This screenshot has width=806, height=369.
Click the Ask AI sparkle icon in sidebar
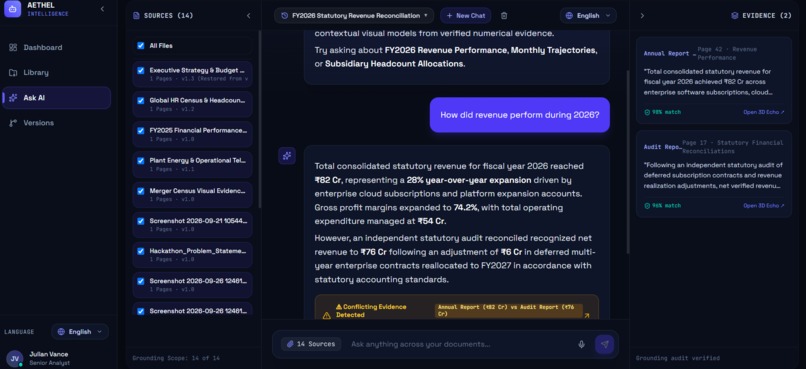[13, 98]
